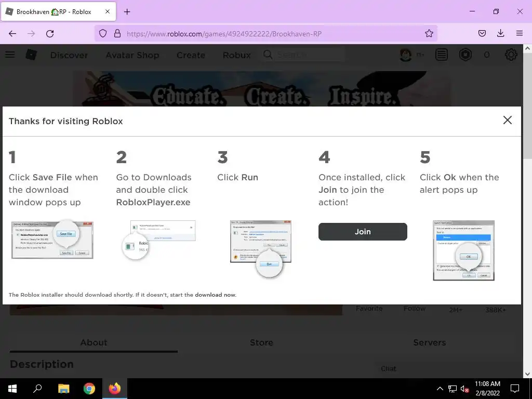The width and height of the screenshot is (532, 399).
Task: Click the Join button
Action: coord(363,232)
